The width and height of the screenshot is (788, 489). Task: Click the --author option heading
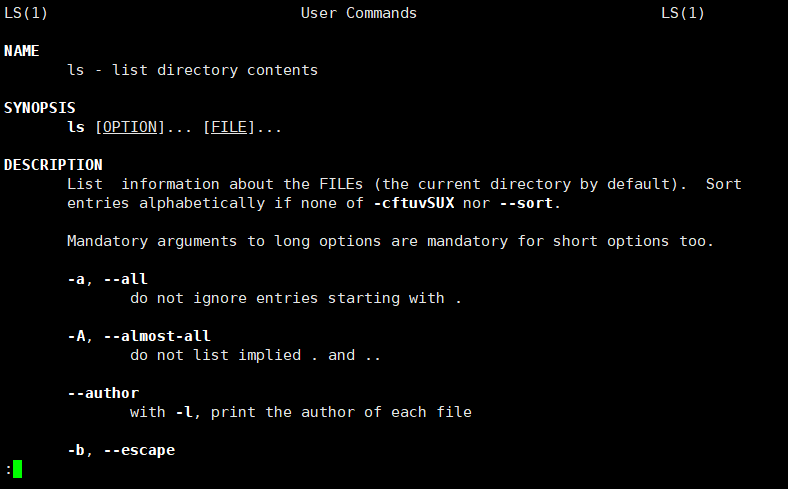coord(102,393)
